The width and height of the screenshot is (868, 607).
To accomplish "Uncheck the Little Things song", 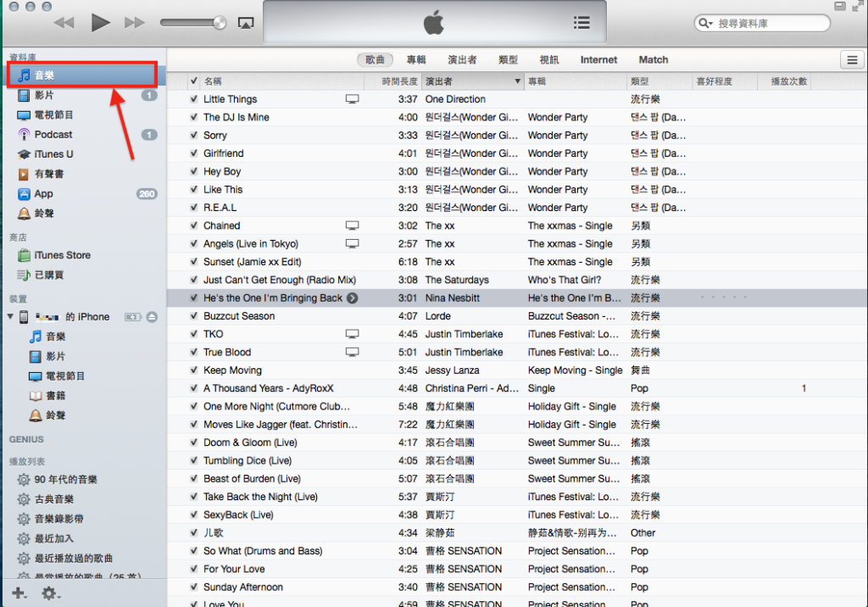I will (x=194, y=99).
